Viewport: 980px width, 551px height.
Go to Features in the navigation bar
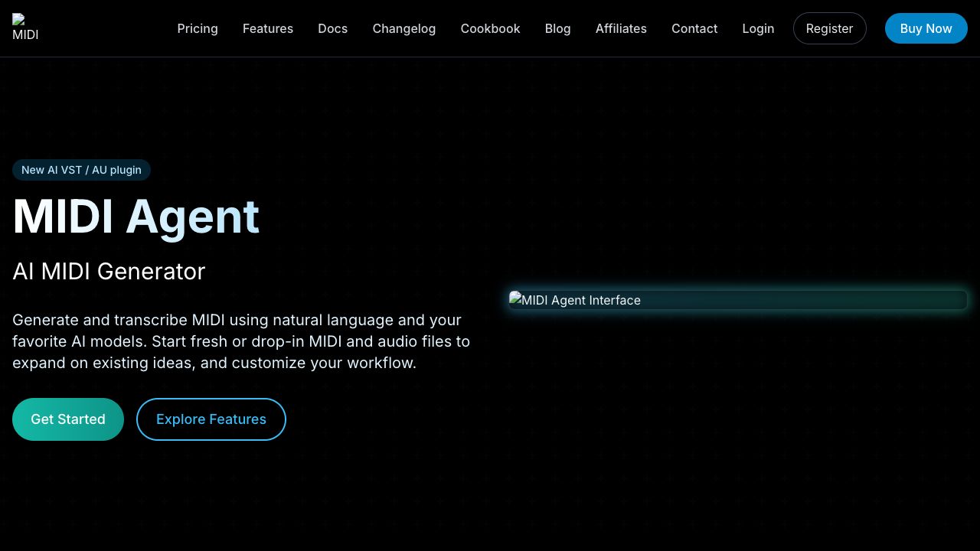tap(268, 28)
